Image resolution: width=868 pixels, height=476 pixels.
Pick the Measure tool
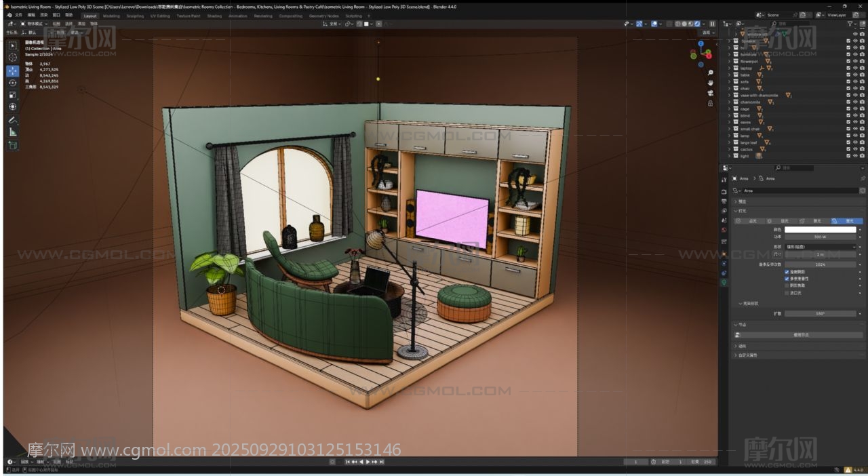(12, 132)
